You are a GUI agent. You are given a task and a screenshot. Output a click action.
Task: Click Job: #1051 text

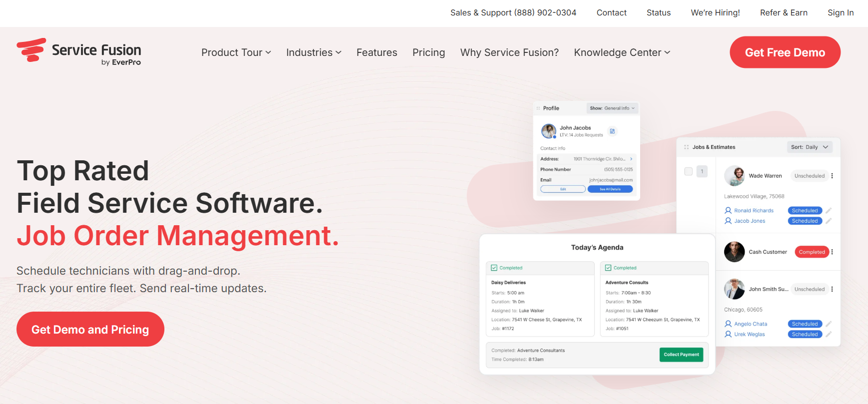click(x=617, y=329)
